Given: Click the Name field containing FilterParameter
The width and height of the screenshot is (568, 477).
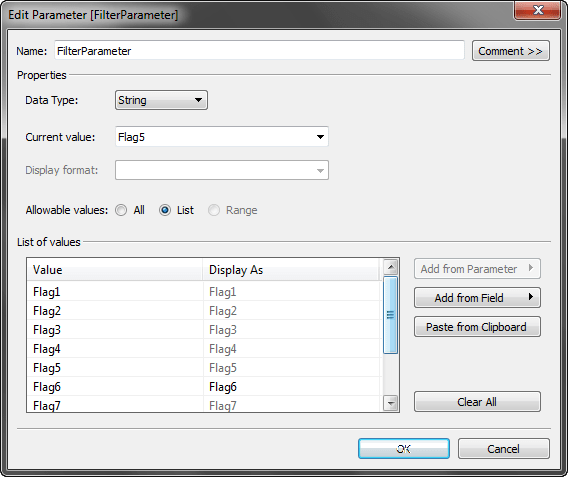Looking at the screenshot, I should click(259, 51).
